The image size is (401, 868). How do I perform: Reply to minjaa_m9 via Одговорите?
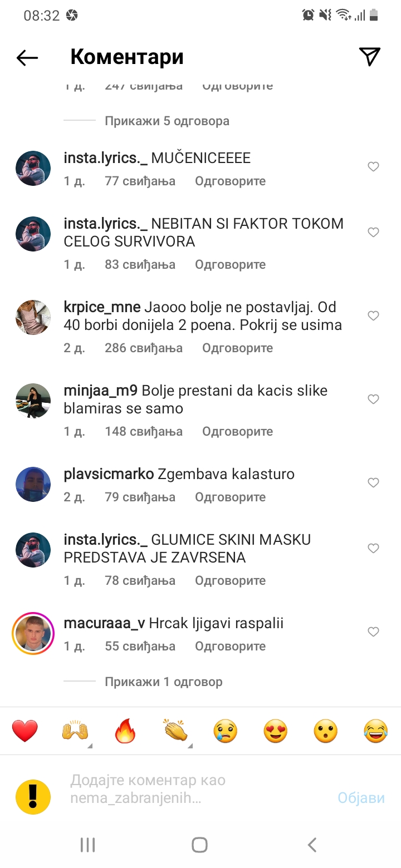[x=237, y=431]
